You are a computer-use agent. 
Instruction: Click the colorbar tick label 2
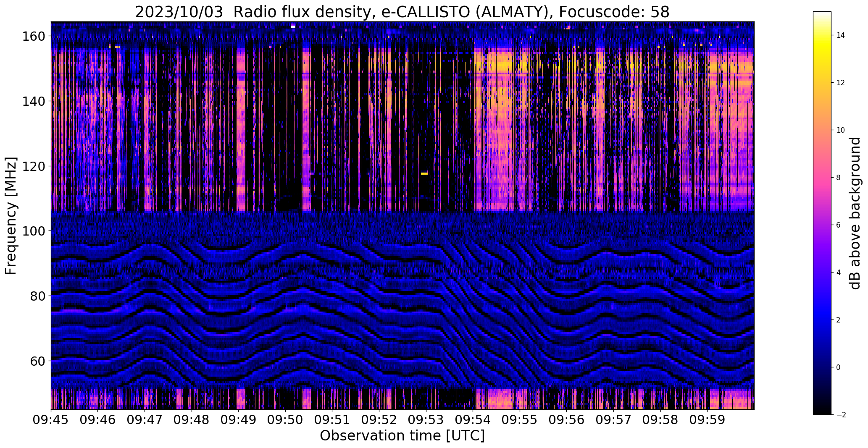pos(838,320)
